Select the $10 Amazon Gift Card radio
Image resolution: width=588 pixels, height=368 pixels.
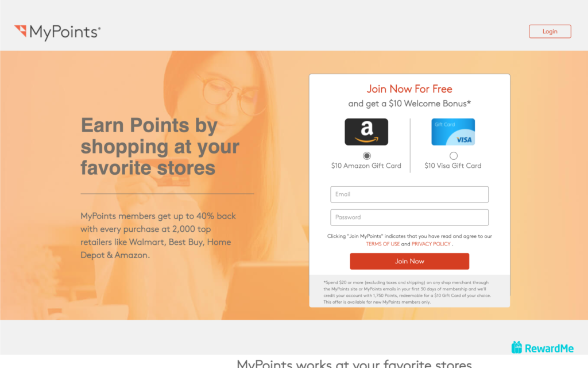[367, 155]
